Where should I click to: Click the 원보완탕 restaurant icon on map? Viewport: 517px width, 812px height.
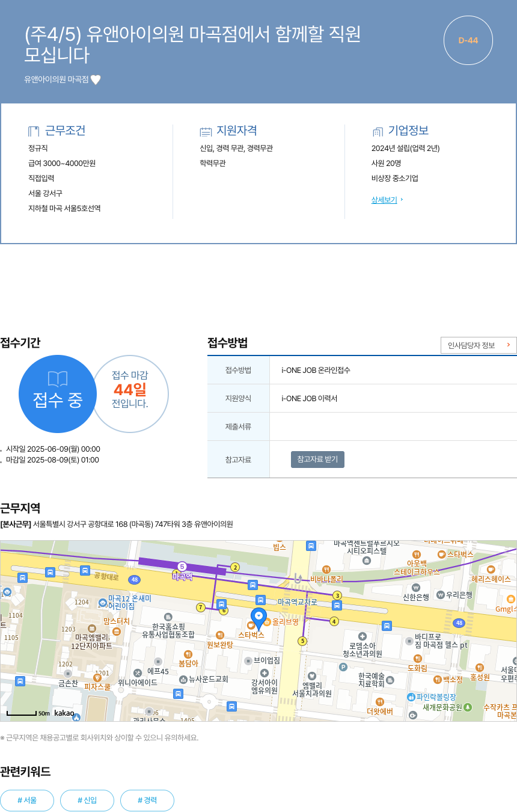click(220, 635)
